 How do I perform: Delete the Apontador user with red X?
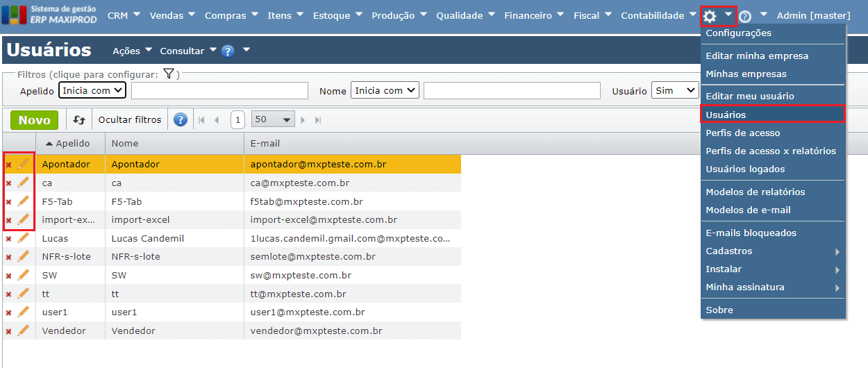(8, 165)
